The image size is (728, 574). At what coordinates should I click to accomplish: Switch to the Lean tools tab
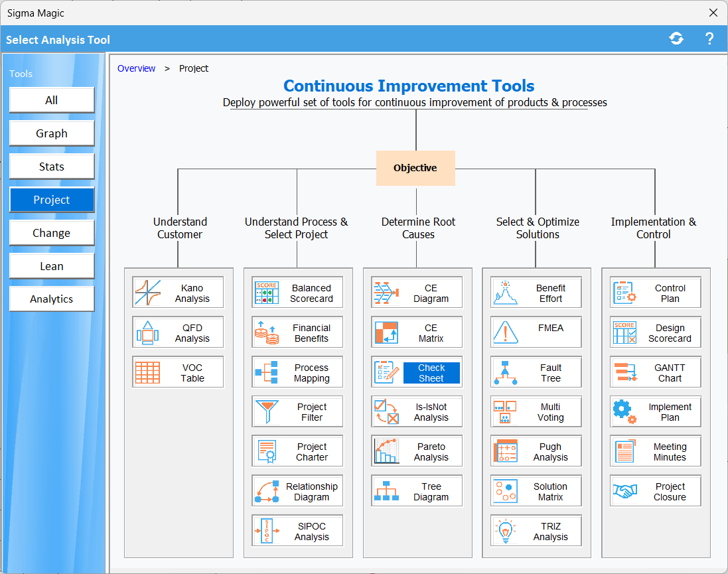[x=52, y=266]
